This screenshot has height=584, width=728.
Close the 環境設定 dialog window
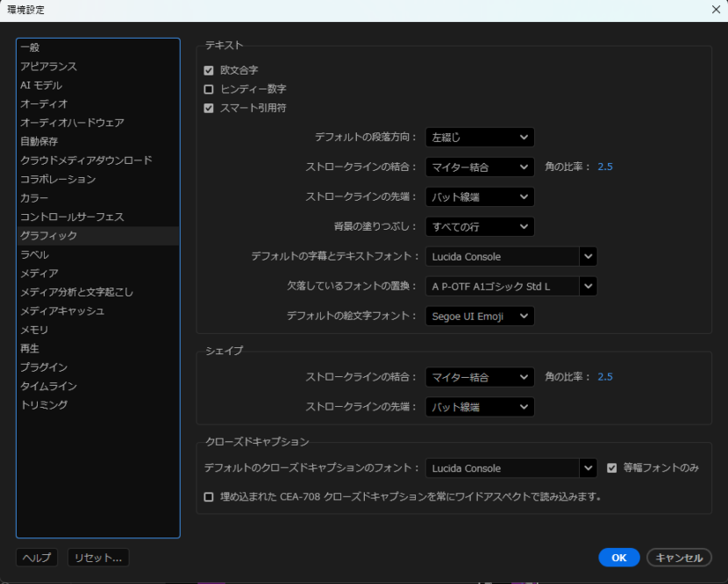(716, 10)
